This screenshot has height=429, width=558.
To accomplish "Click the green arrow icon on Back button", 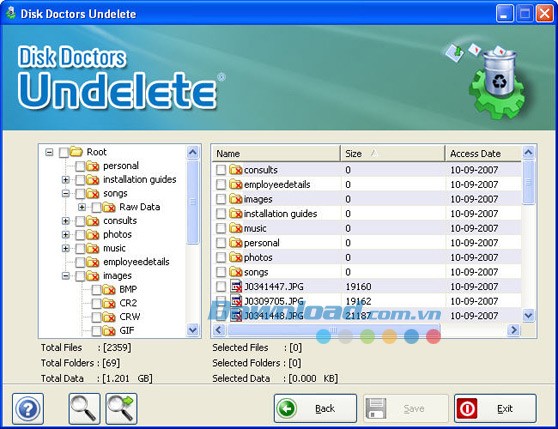I will pyautogui.click(x=287, y=408).
